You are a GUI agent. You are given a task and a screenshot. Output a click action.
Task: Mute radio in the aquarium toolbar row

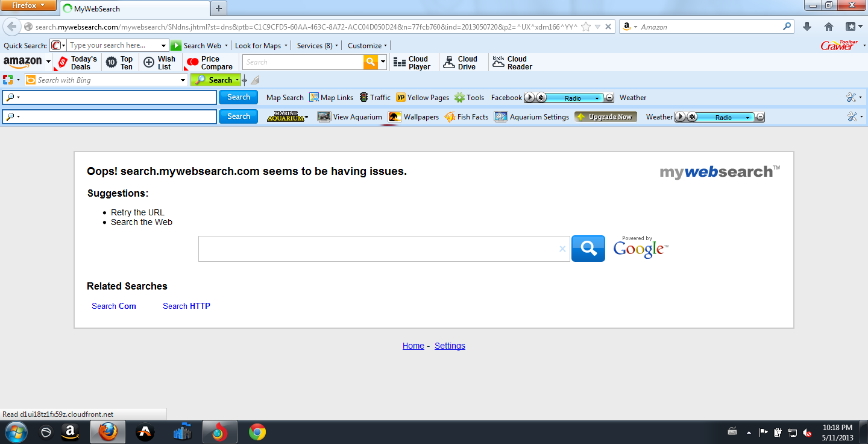click(692, 117)
